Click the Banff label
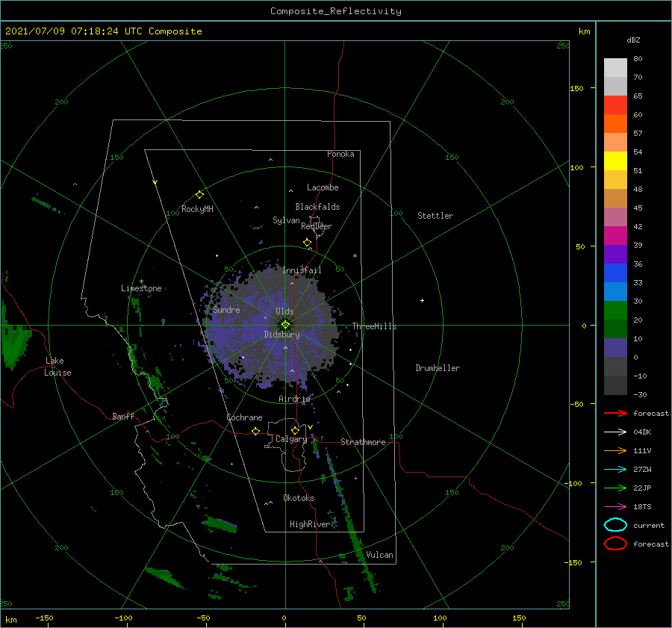The height and width of the screenshot is (628, 672). click(123, 416)
